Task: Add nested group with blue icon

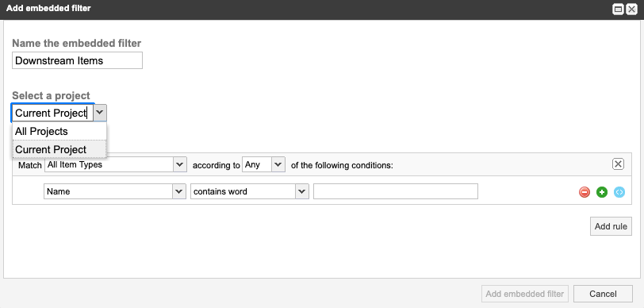Action: 619,192
